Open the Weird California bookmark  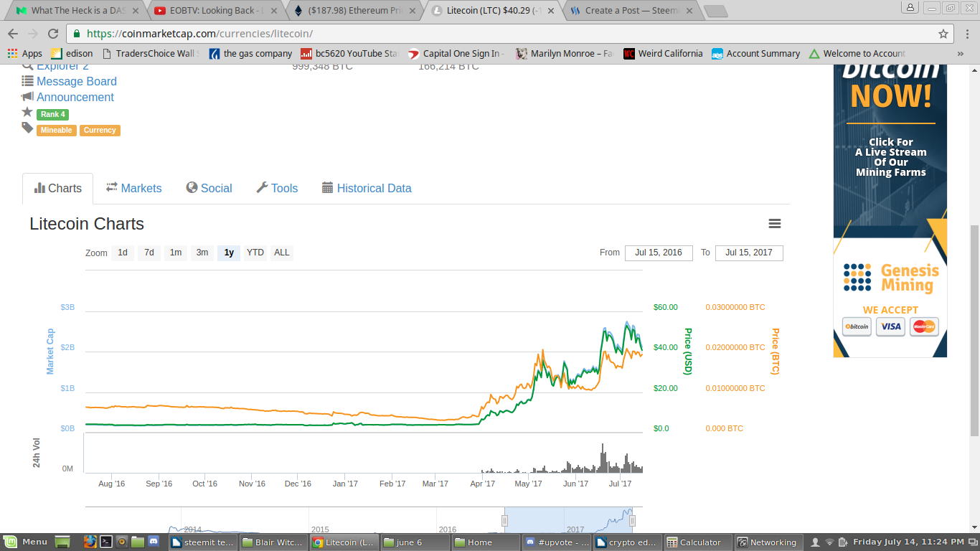pos(663,53)
